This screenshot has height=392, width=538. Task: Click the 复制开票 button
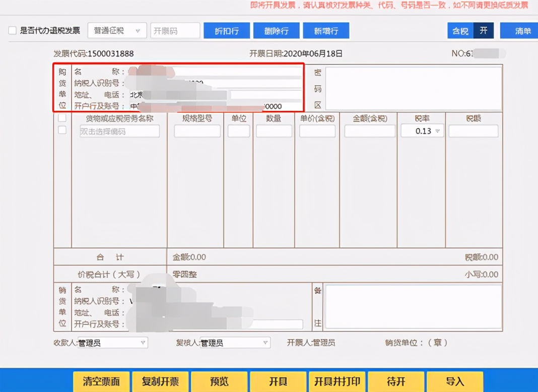coord(160,381)
